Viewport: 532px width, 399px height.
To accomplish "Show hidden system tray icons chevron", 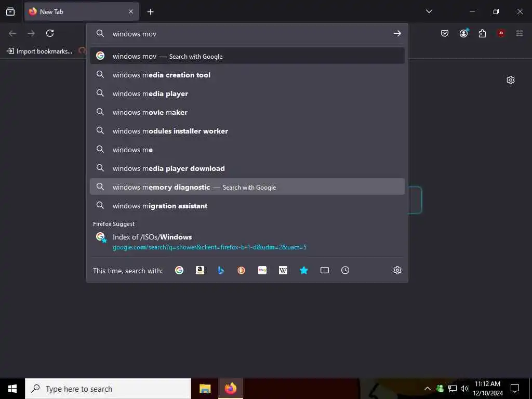I will point(428,389).
